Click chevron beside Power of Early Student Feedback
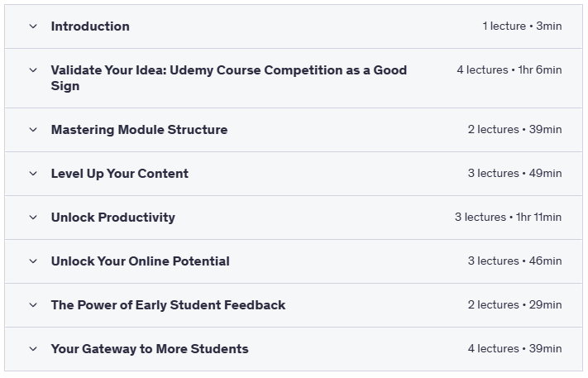Viewport: 588px width, 378px height. (33, 305)
